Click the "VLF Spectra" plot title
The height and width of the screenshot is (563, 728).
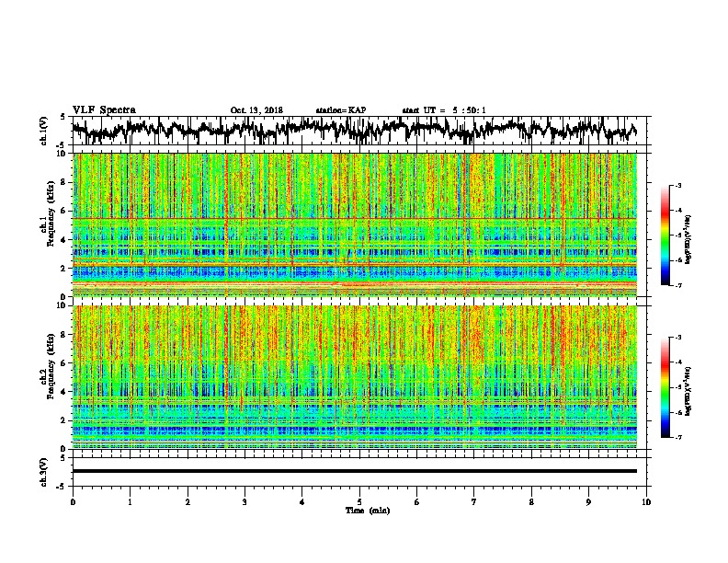[x=104, y=110]
